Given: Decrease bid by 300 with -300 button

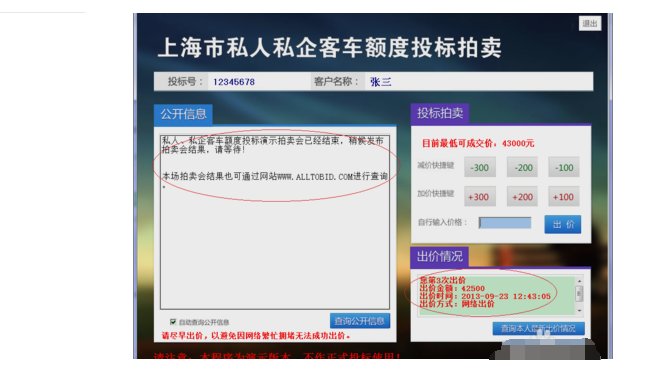Looking at the screenshot, I should pyautogui.click(x=480, y=168).
